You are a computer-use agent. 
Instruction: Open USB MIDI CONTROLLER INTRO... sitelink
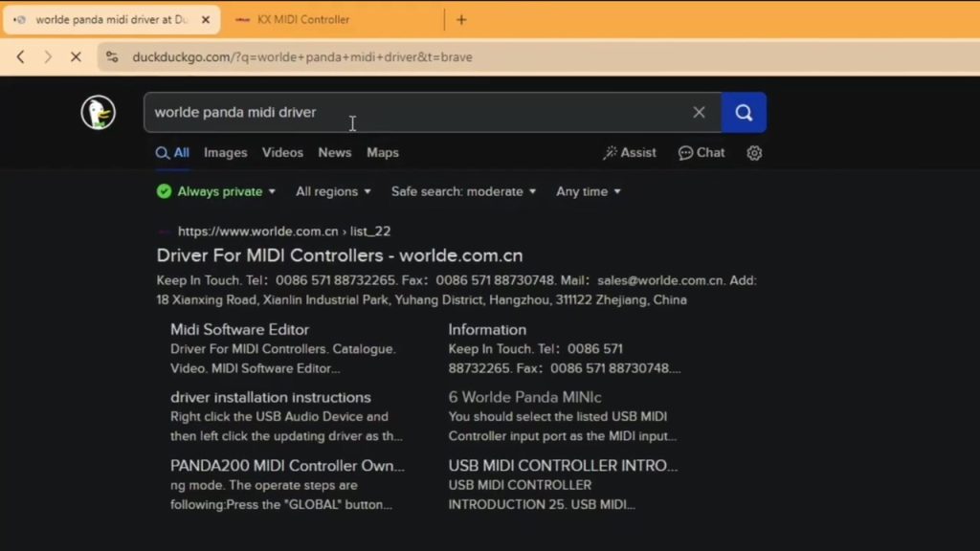[x=563, y=466]
